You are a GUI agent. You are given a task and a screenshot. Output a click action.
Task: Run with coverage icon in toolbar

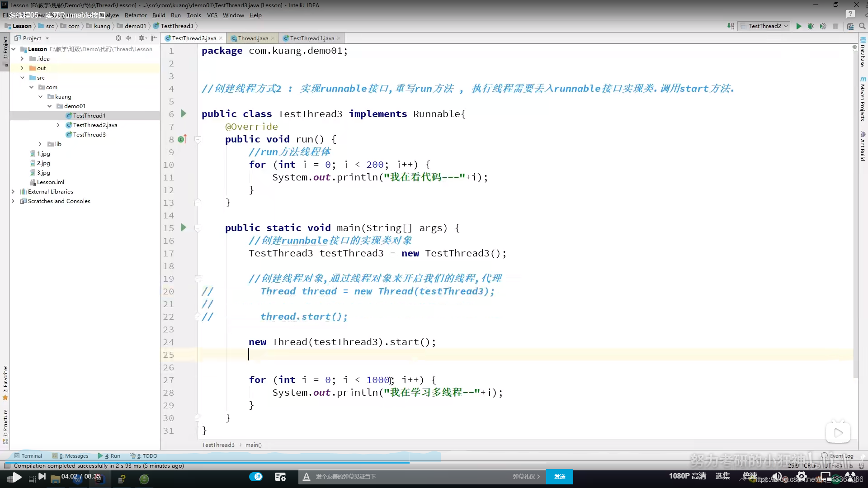[823, 26]
